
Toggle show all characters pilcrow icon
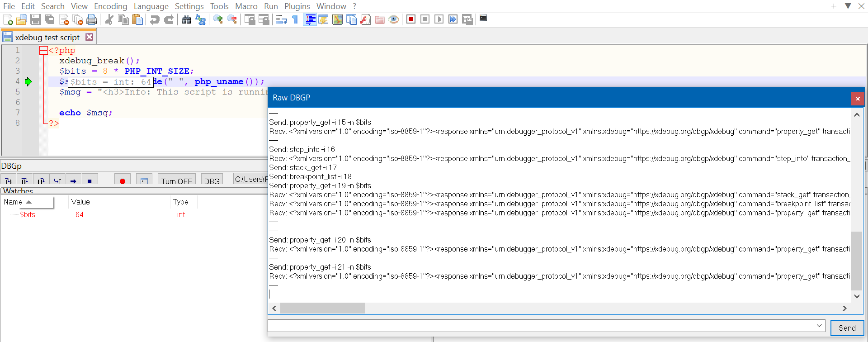click(x=295, y=19)
